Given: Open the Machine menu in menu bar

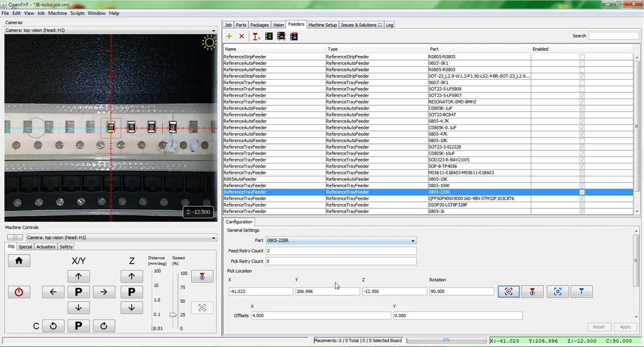Looking at the screenshot, I should [x=57, y=13].
